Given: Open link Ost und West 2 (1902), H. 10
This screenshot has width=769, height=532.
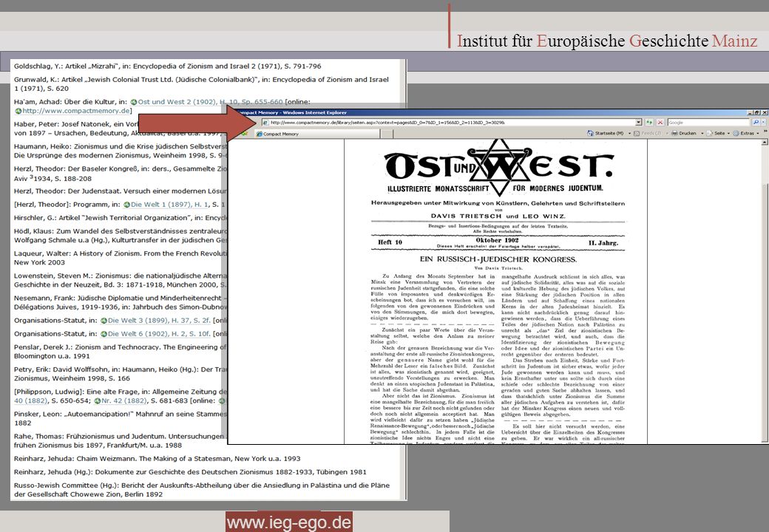Looking at the screenshot, I should (x=210, y=102).
